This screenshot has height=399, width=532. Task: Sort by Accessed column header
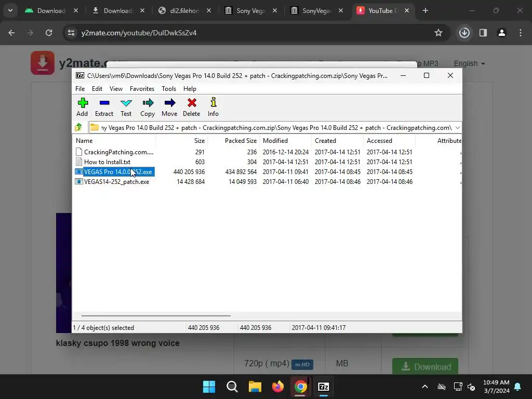click(390, 140)
